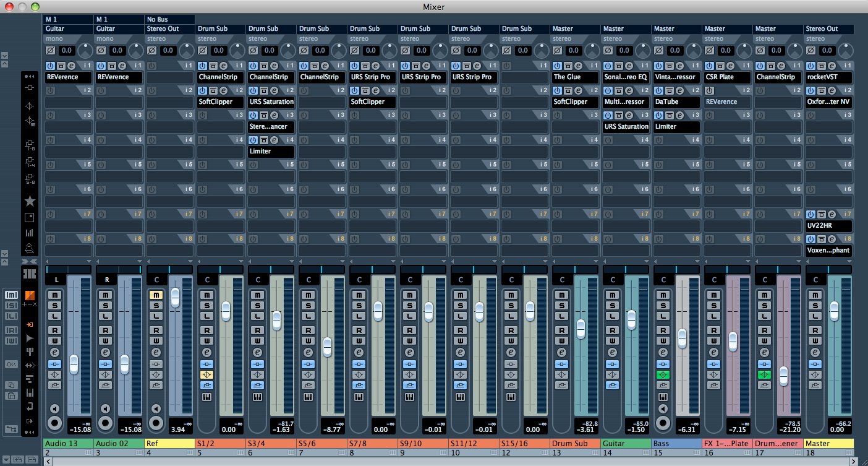Click URS Strip Pro insert on S9/10 channel
868x466 pixels.
click(423, 77)
